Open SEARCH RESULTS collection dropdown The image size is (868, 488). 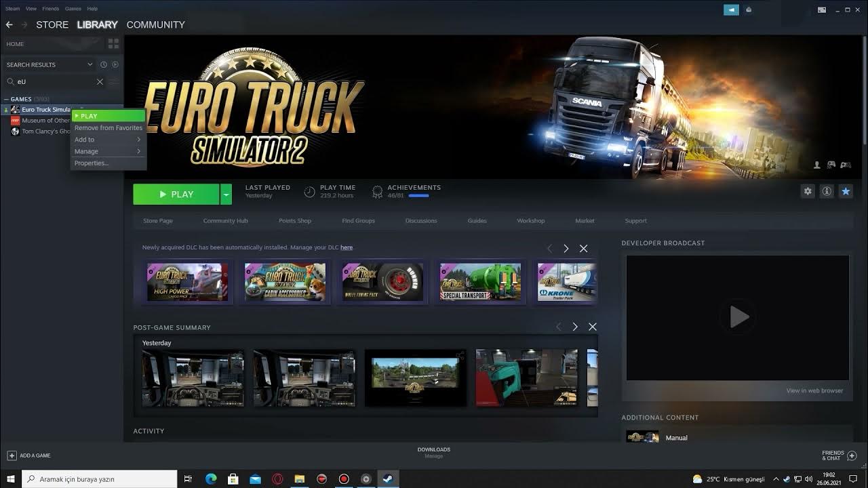[x=90, y=64]
